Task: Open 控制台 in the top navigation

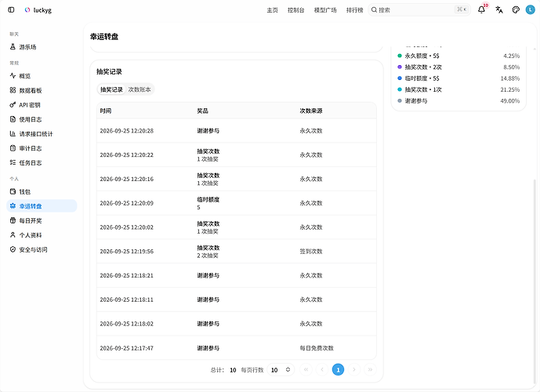Action: (296, 10)
